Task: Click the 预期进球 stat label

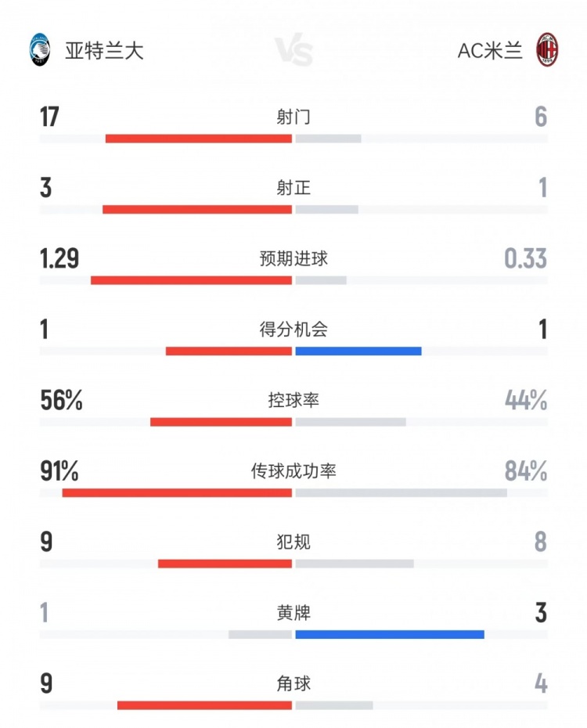Action: 293,258
